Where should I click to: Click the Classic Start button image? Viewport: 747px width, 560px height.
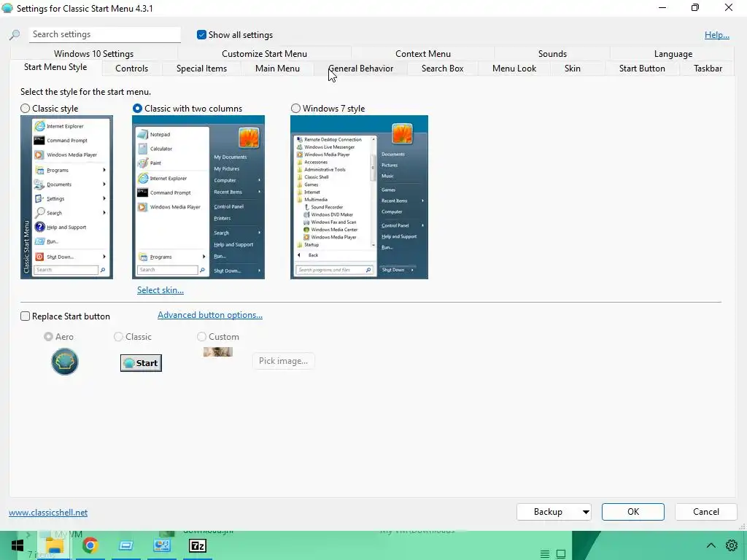click(x=141, y=363)
